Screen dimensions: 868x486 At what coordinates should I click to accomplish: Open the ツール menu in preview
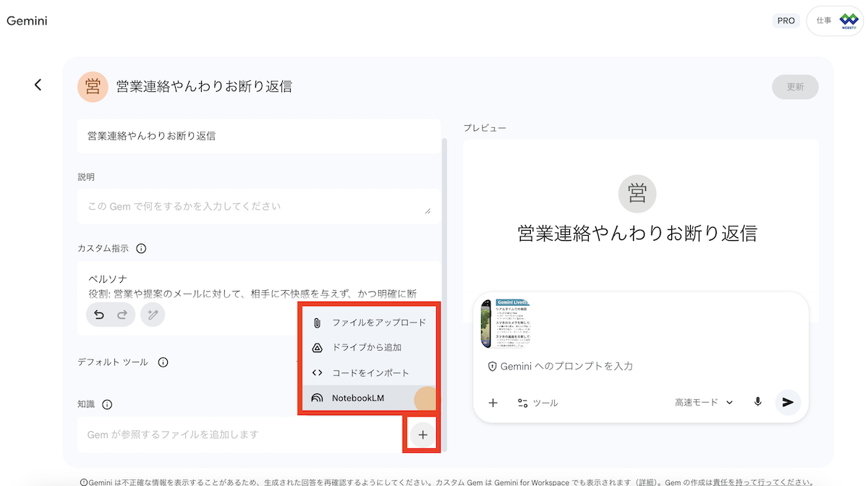(x=537, y=403)
